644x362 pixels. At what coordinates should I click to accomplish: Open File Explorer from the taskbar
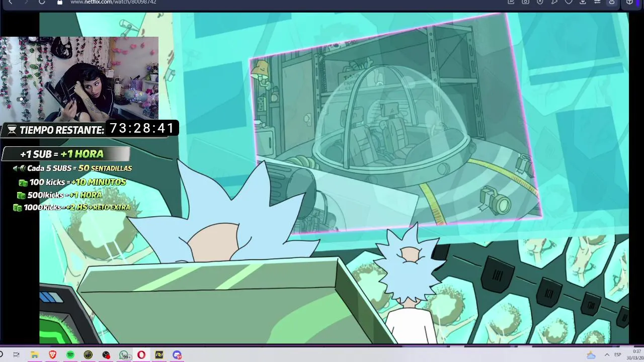(x=35, y=355)
